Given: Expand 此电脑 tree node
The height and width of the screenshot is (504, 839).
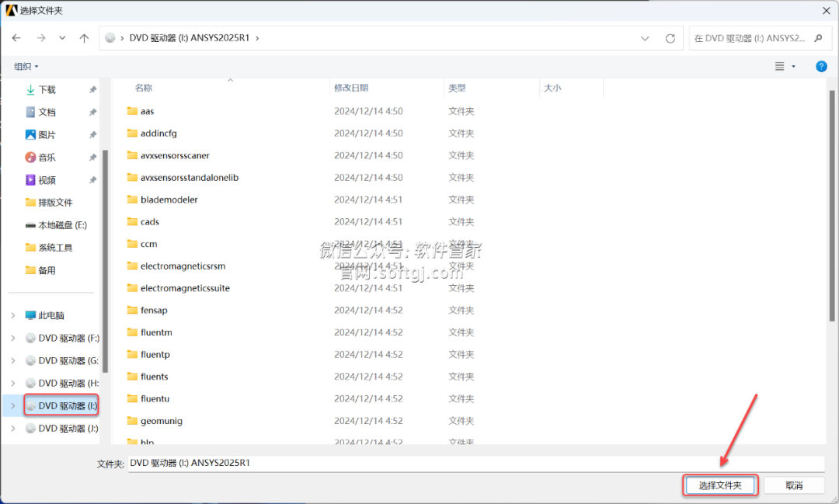Looking at the screenshot, I should tap(13, 315).
